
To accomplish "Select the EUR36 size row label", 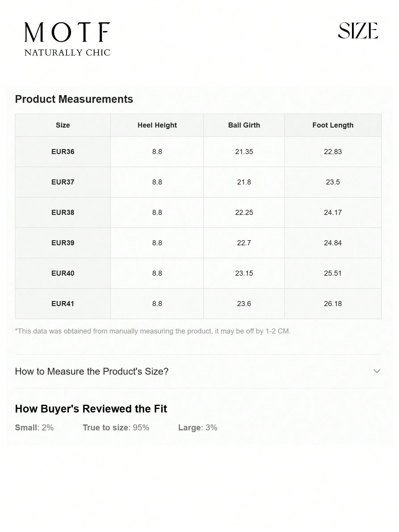I will (63, 152).
